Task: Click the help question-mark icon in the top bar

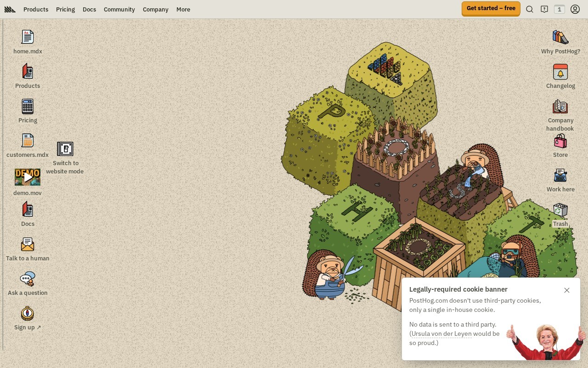Action: (x=544, y=9)
